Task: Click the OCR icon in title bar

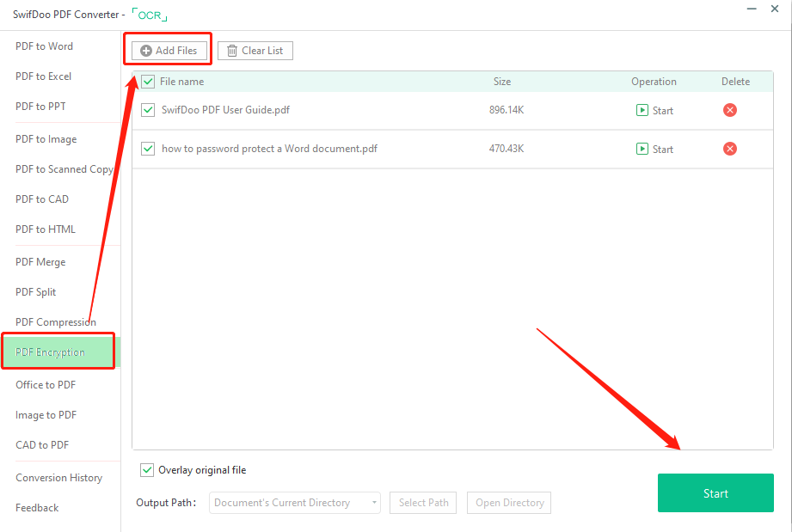Action: pos(150,15)
